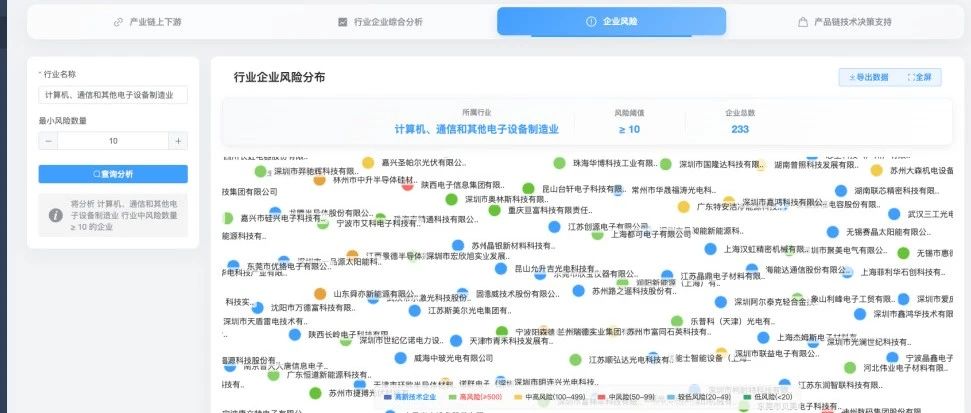Image resolution: width=971 pixels, height=413 pixels.
Task: Click the info icon in the hint box
Action: [56, 215]
